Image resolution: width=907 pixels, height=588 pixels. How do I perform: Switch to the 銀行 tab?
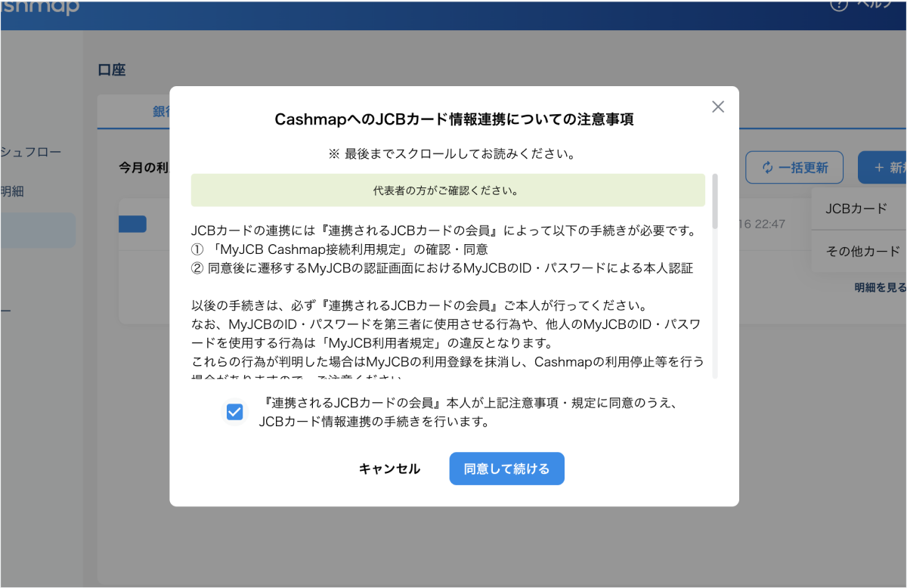[x=161, y=112]
